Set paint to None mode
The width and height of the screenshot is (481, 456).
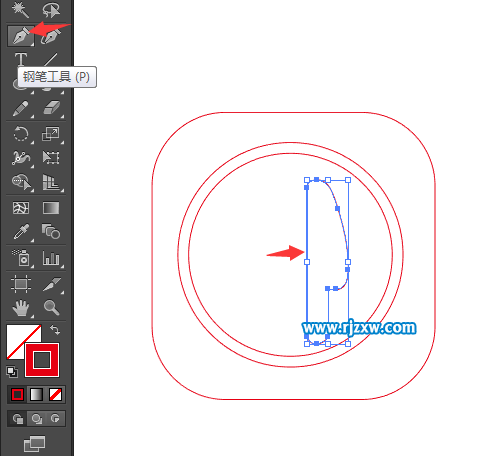[55, 394]
